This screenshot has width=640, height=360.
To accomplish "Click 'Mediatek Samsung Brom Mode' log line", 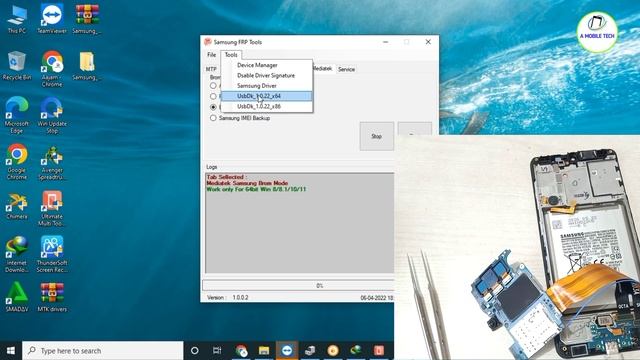I will (247, 183).
